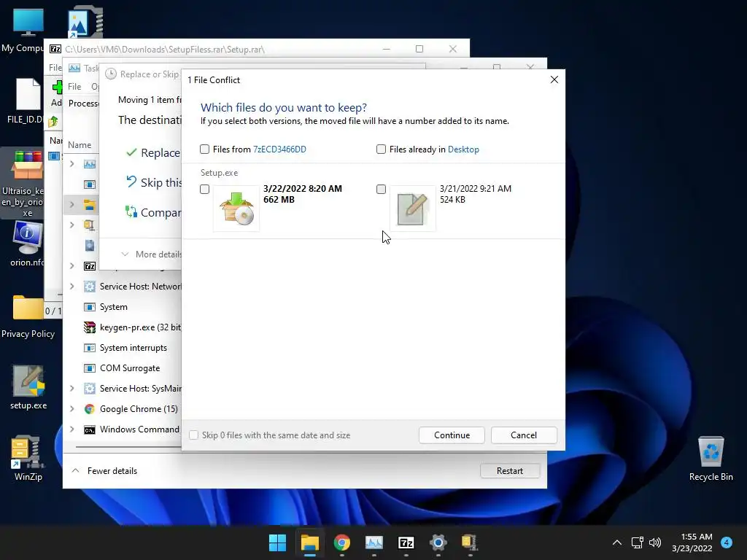Viewport: 747px width, 560px height.
Task: Open the Desktop location link
Action: tap(463, 149)
